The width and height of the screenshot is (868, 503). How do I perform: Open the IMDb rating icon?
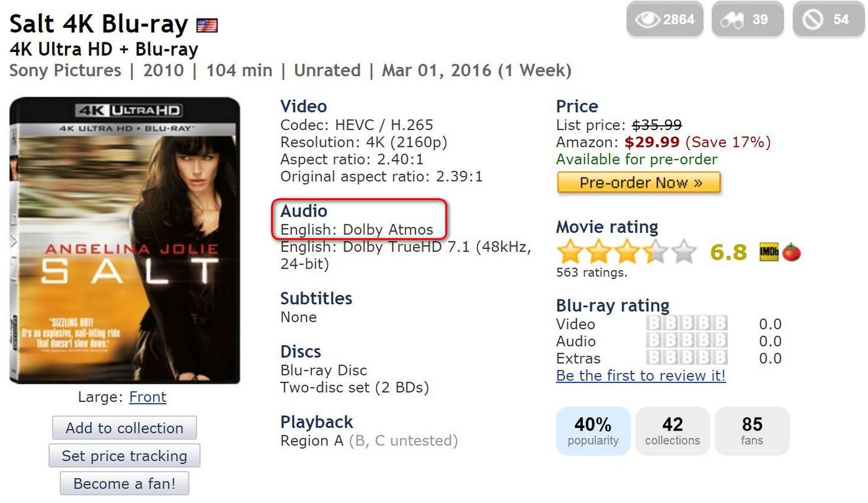769,252
